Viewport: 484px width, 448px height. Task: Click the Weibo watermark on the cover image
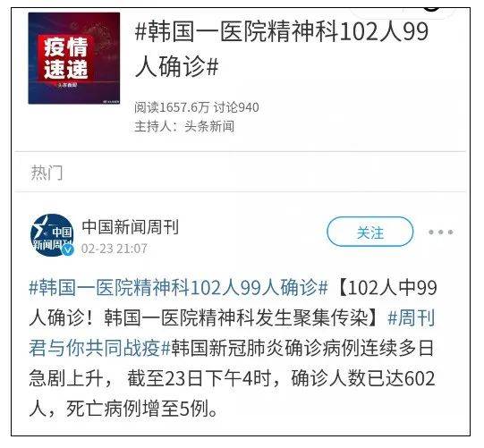click(111, 101)
